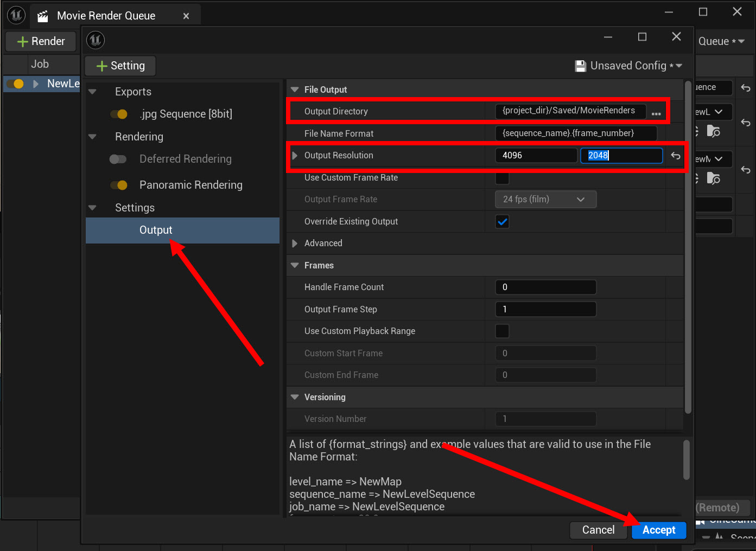Toggle the .jpg Sequence [8bit] export switch
Viewport: 756px width, 551px height.
(x=118, y=114)
